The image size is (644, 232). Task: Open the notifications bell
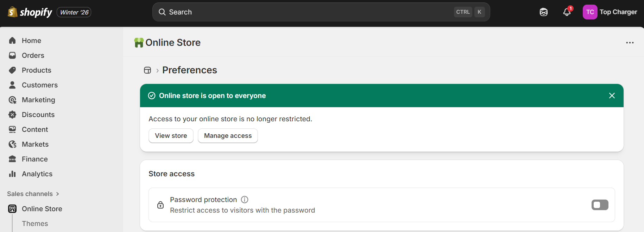pos(567,12)
